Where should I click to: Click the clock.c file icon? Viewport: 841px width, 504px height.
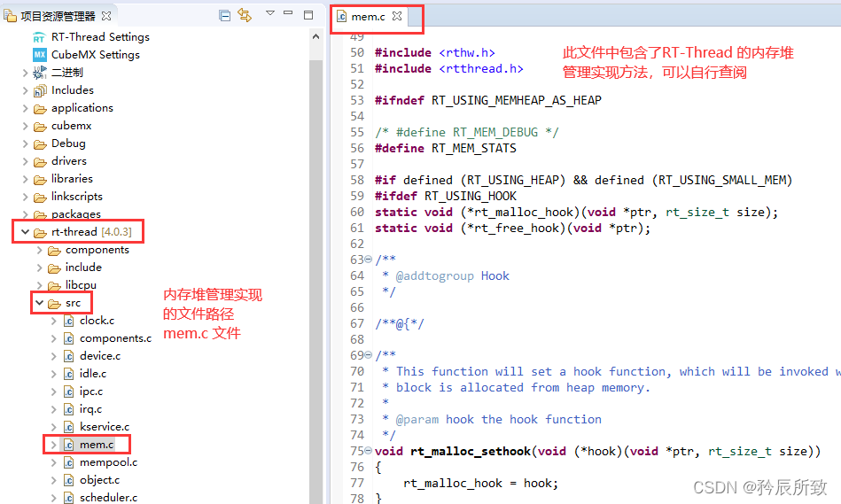click(x=68, y=321)
